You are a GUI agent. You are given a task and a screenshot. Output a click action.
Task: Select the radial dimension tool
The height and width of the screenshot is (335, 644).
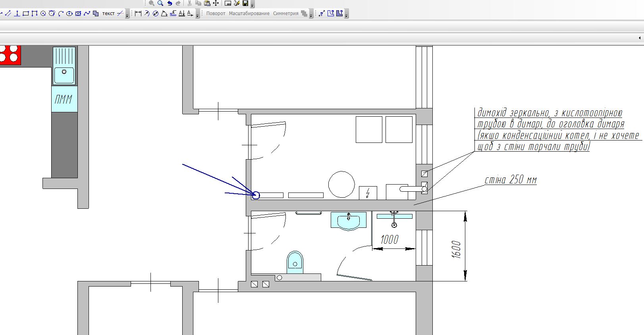147,13
